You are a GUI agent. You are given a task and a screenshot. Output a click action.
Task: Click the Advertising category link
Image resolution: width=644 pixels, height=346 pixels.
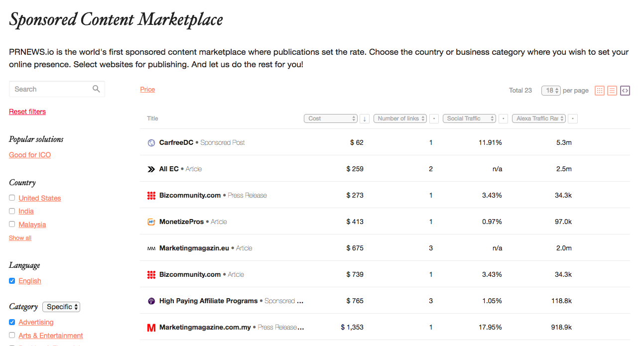tap(36, 322)
